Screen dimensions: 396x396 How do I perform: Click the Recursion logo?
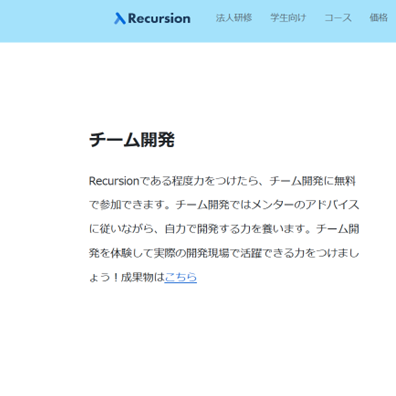[152, 18]
